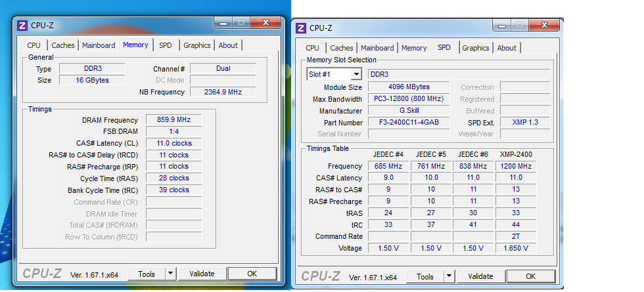Image resolution: width=644 pixels, height=292 pixels.
Task: Click the Cycle Time value 28 clocks
Action: pos(173,178)
